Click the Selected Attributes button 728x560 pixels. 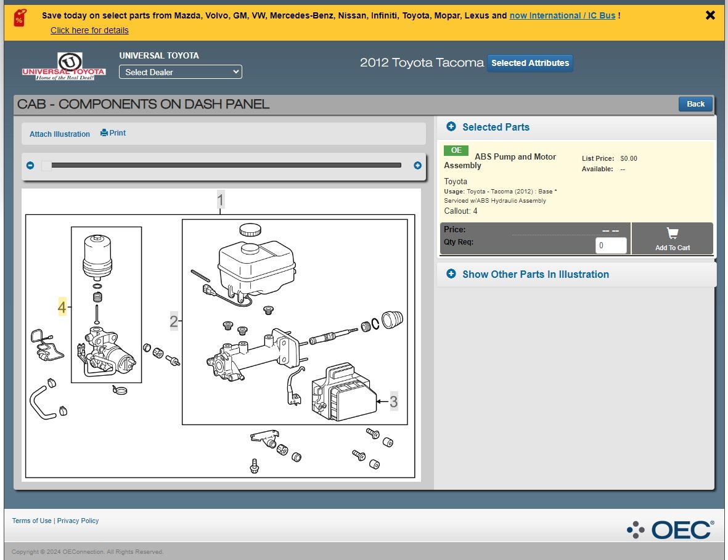[x=530, y=63]
